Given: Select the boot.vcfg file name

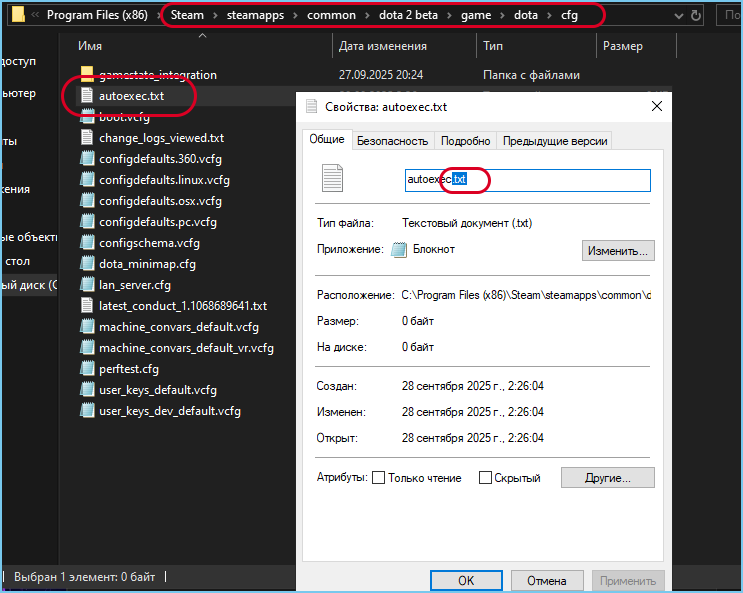Looking at the screenshot, I should click(124, 117).
